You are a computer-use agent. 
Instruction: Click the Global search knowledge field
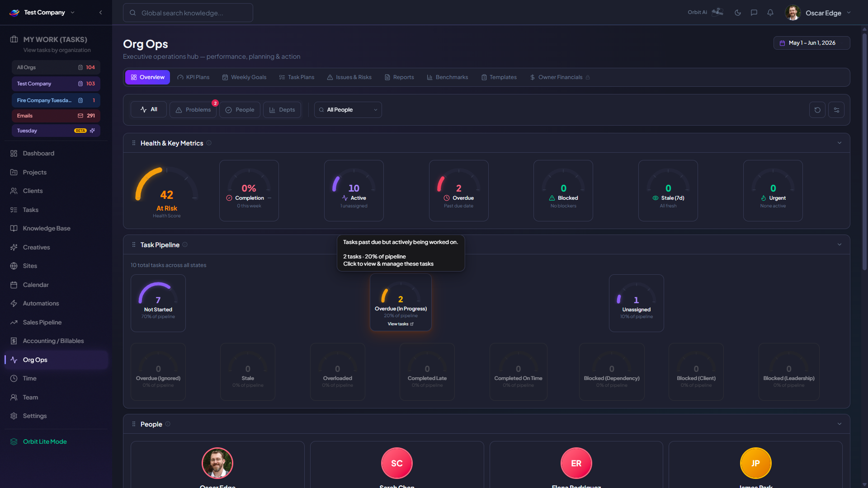point(188,13)
